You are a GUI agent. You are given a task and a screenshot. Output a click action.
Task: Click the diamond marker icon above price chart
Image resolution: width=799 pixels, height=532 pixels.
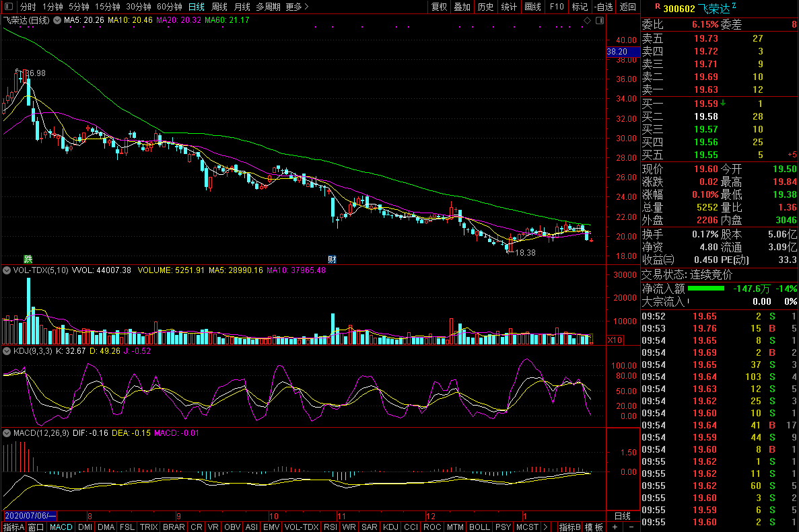[587, 21]
